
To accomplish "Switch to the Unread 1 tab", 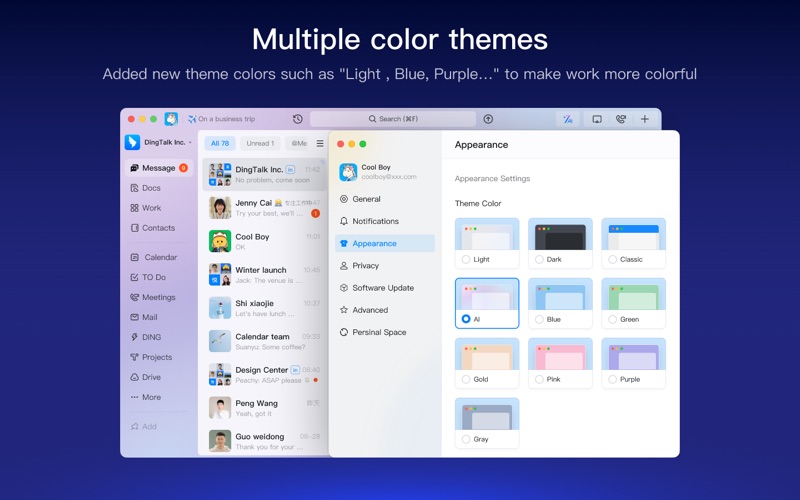I will point(260,143).
